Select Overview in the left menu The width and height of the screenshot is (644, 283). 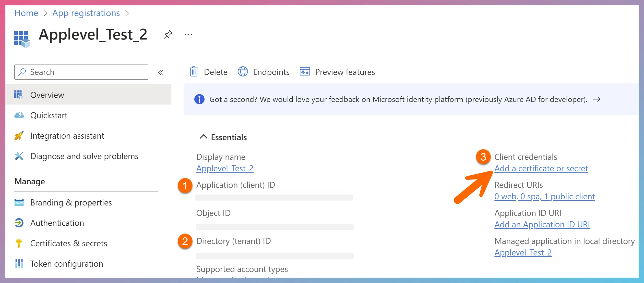pyautogui.click(x=47, y=95)
